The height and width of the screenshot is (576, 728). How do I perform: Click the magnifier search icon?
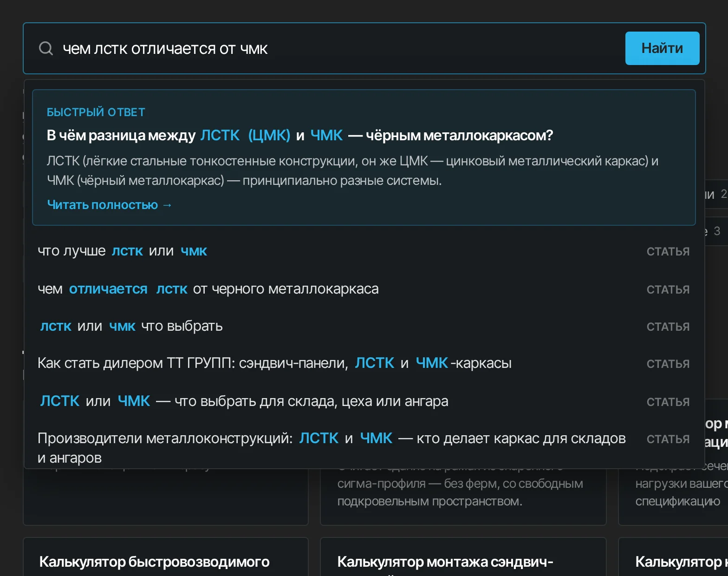point(46,48)
